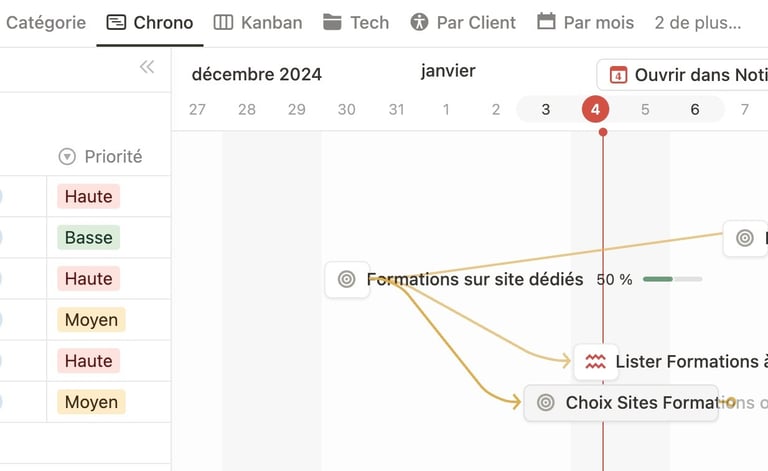Select the Par Client view tab
Image resolution: width=768 pixels, height=471 pixels.
click(463, 23)
